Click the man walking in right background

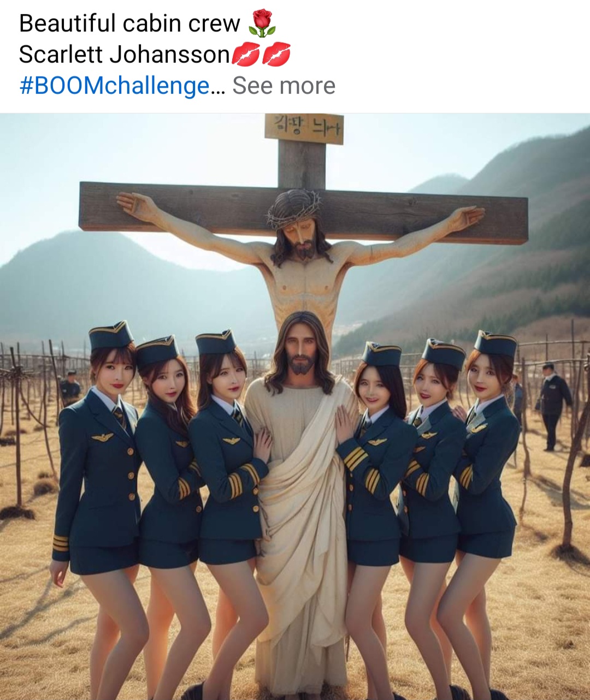(x=554, y=405)
